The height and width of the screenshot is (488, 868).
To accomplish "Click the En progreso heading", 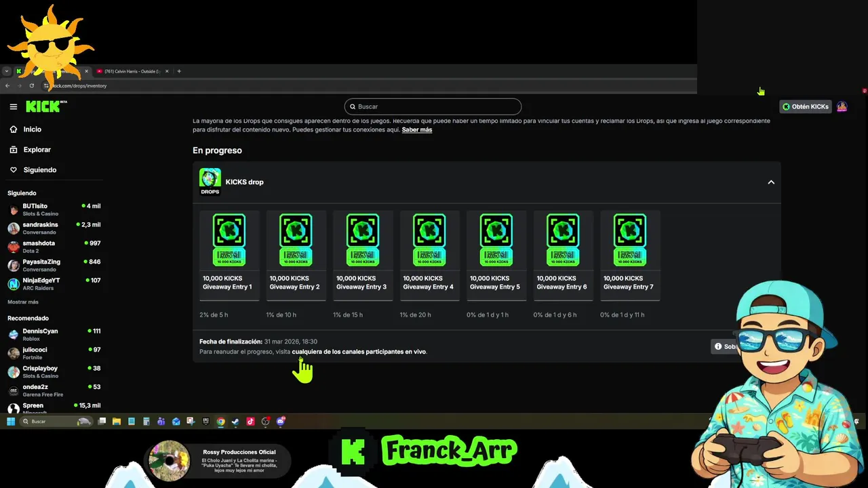I will coord(217,150).
